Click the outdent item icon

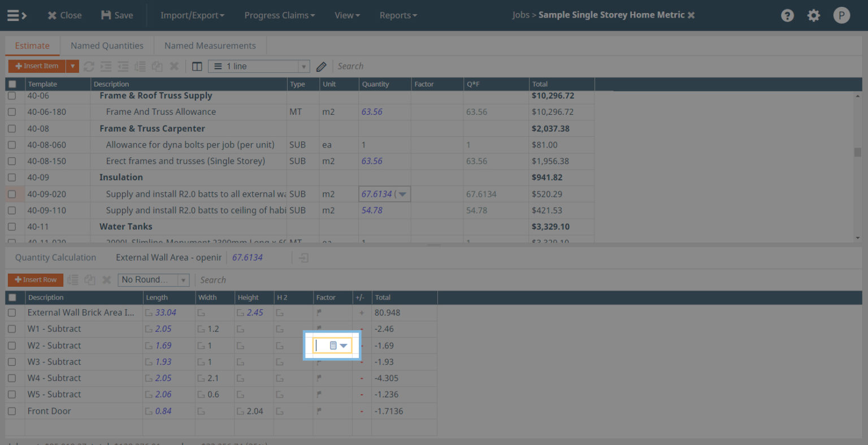tap(123, 66)
